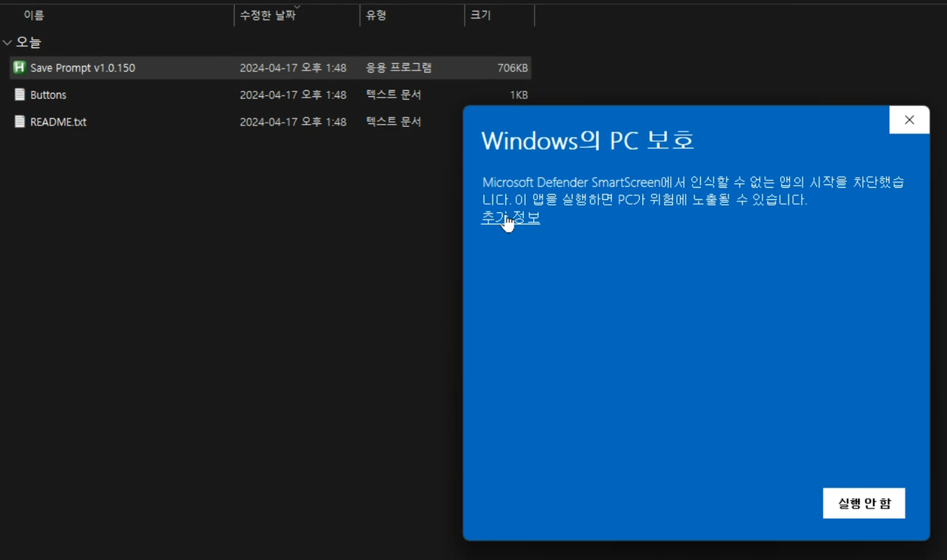Click the 텍스트 문서 type of README.txt

393,122
